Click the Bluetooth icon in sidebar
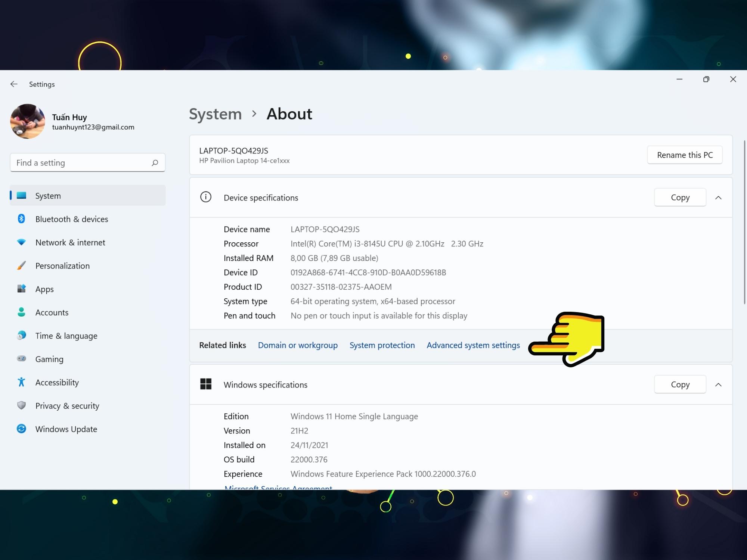The height and width of the screenshot is (560, 747). coord(22,219)
